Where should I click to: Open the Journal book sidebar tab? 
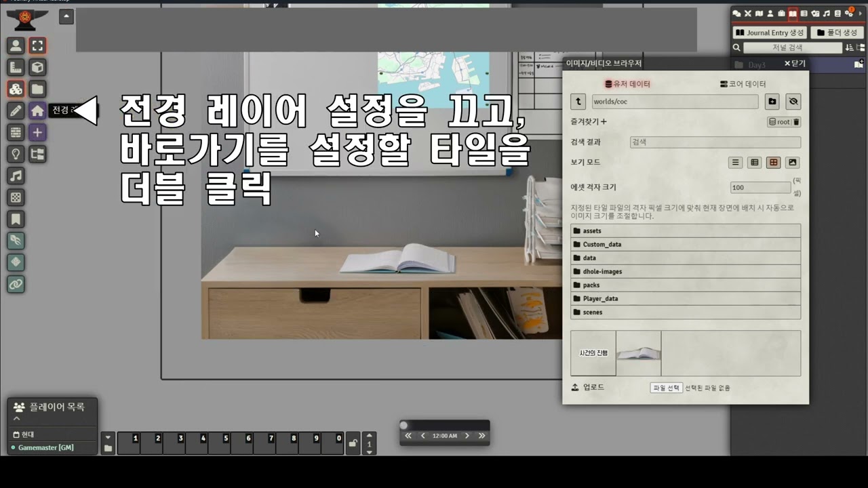coord(793,14)
